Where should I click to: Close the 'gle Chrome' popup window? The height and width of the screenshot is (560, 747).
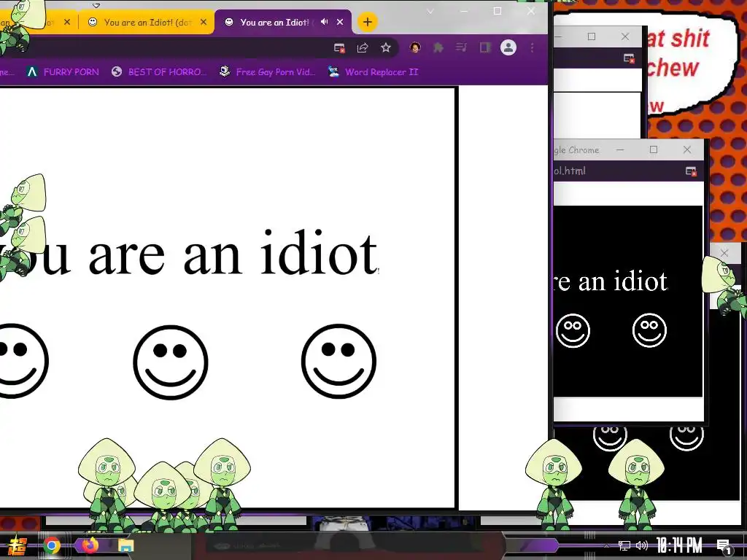coord(687,149)
